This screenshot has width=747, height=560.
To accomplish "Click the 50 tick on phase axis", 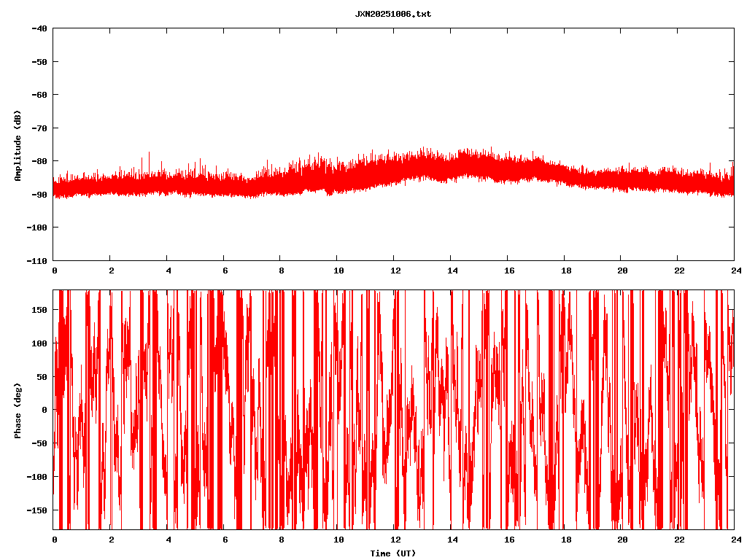I will (x=42, y=376).
